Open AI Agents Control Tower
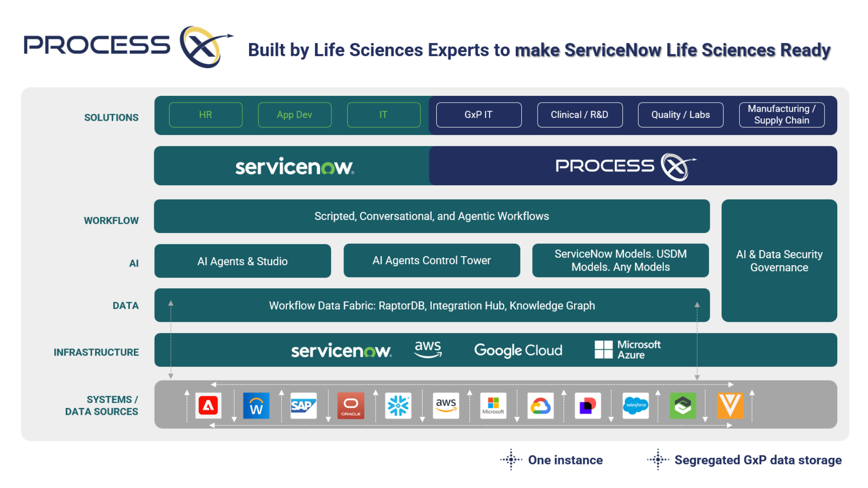 tap(432, 261)
